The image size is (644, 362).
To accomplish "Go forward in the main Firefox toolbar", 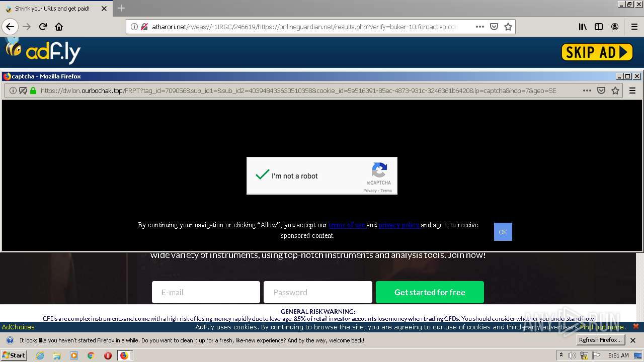I will 27,27.
